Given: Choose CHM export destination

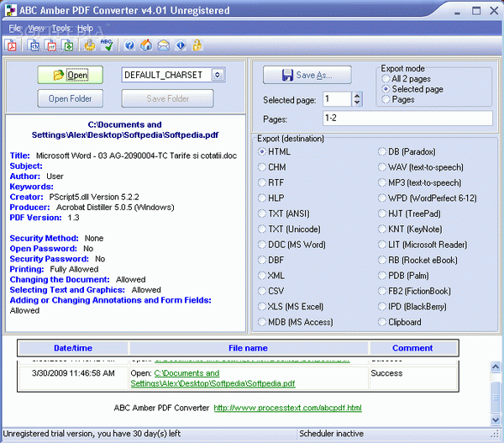Looking at the screenshot, I should (272, 167).
